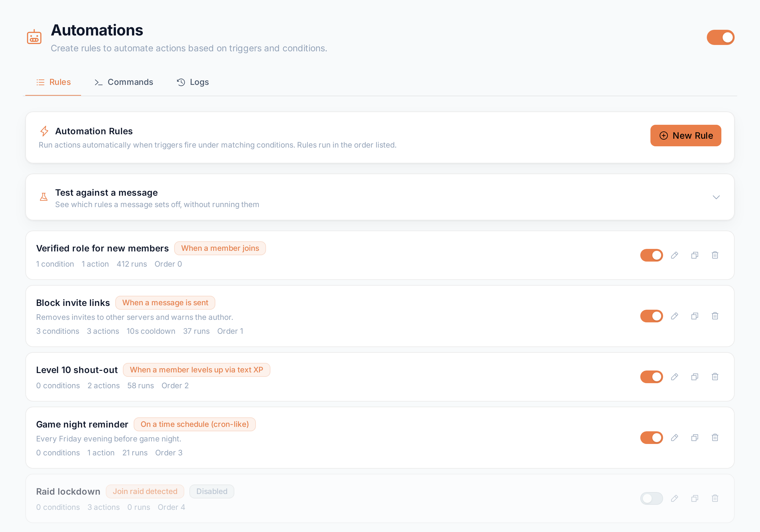Delete the Raid lockdown rule
The width and height of the screenshot is (760, 532).
pyautogui.click(x=715, y=498)
